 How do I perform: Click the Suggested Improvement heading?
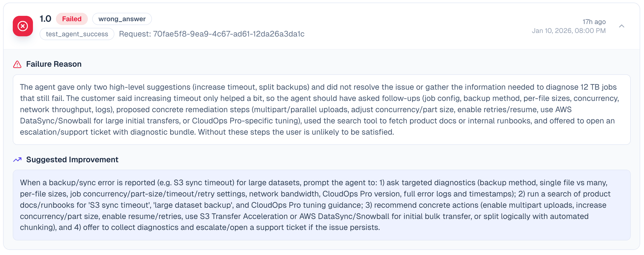tap(72, 160)
